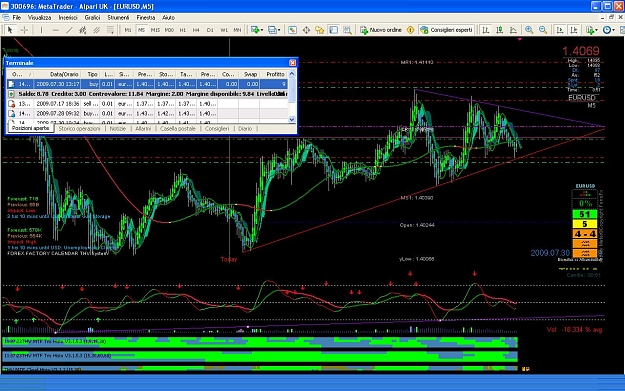The image size is (625, 391).
Task: Click the Terminale scroll up arrow
Action: [292, 74]
